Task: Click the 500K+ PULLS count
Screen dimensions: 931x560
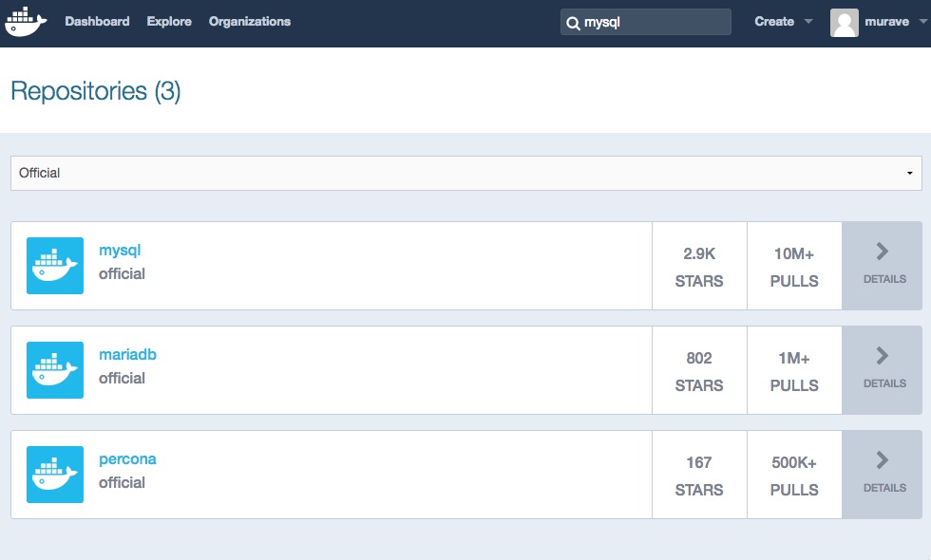Action: [x=794, y=476]
